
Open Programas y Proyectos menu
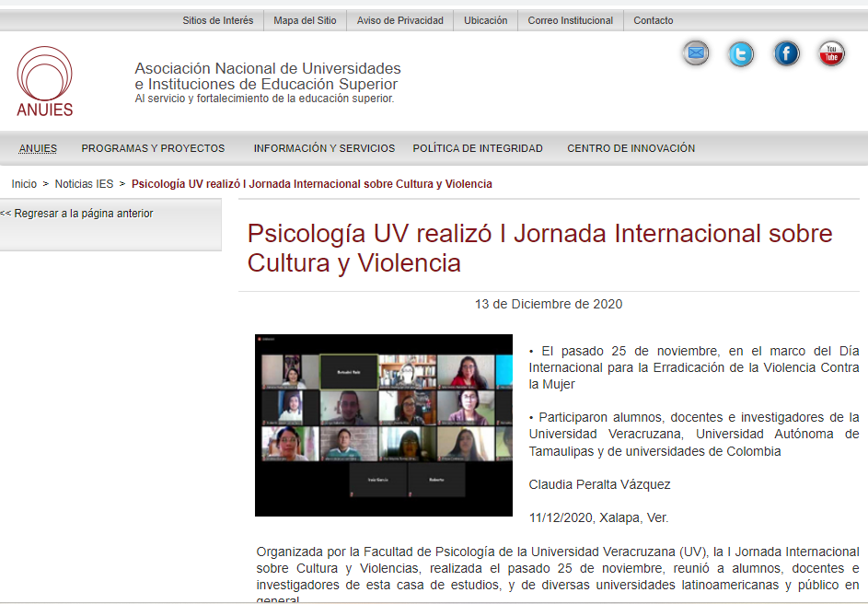coord(153,148)
